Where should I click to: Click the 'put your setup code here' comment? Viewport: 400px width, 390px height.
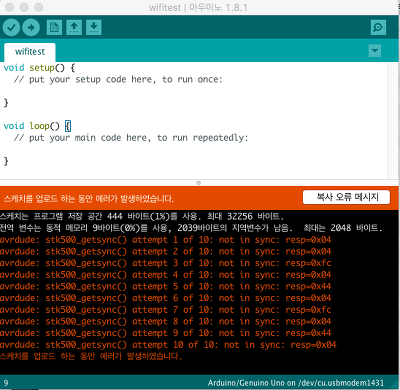(x=118, y=79)
